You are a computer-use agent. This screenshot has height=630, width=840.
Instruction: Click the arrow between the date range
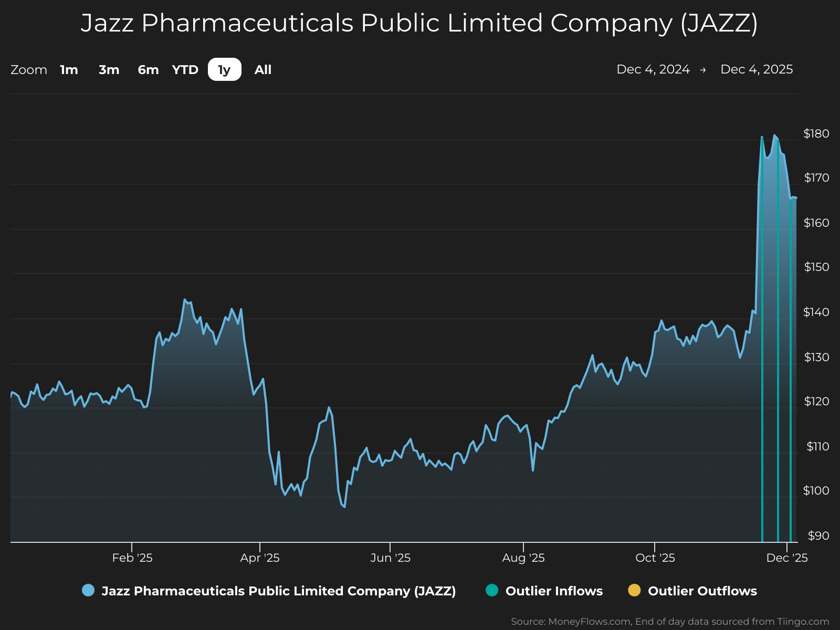tap(703, 70)
